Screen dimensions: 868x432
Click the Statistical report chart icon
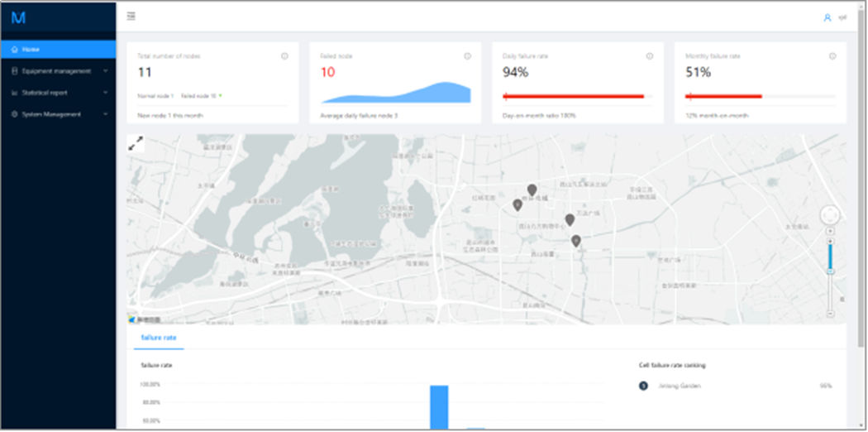tap(15, 93)
